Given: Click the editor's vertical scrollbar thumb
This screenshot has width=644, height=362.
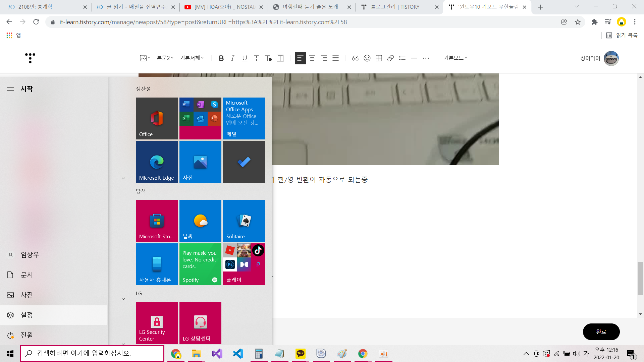Looking at the screenshot, I should [x=640, y=279].
